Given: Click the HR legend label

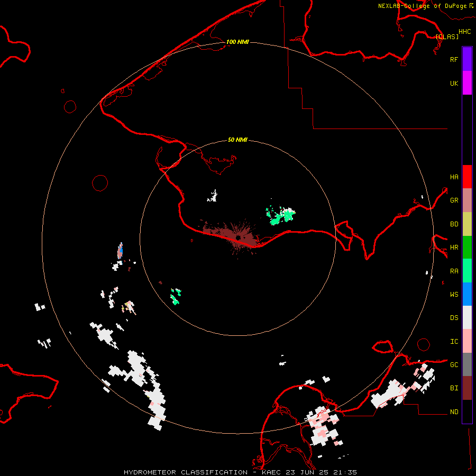Looking at the screenshot, I should [454, 247].
